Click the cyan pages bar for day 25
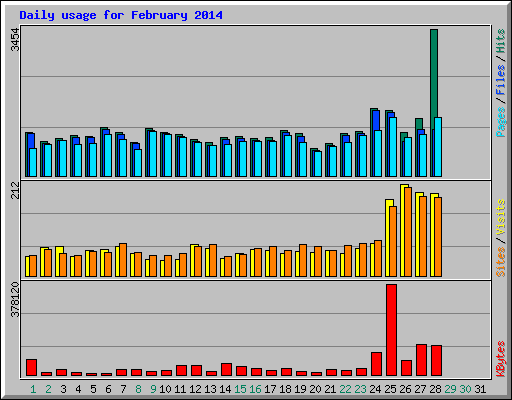 (393, 147)
